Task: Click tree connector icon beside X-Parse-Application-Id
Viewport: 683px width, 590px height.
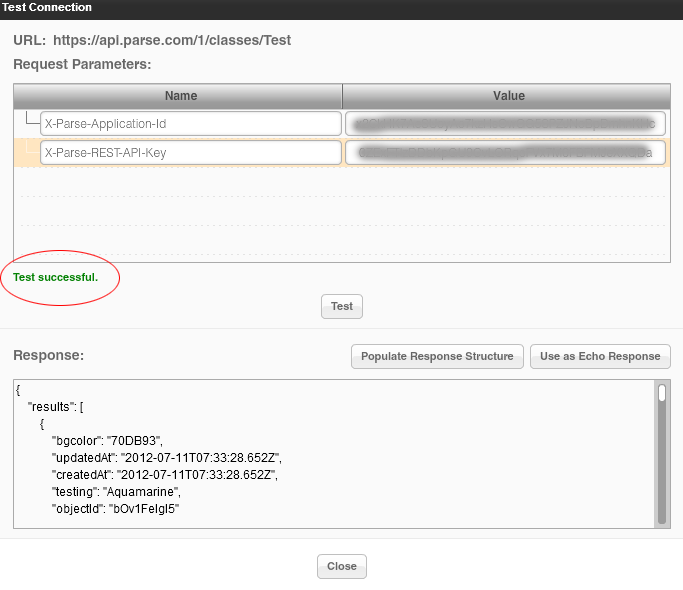Action: coord(29,121)
